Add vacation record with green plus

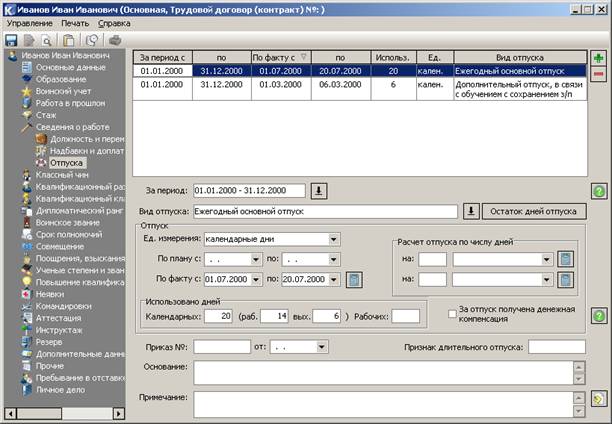(598, 58)
